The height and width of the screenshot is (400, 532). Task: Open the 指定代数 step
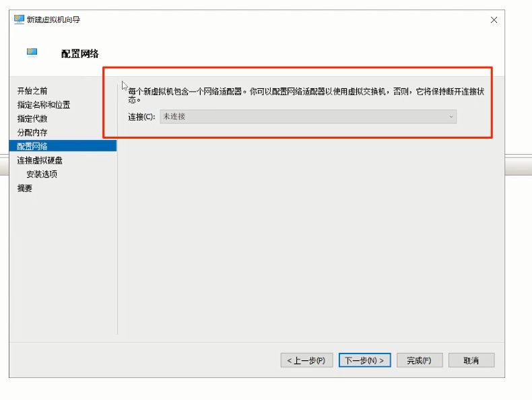click(32, 119)
